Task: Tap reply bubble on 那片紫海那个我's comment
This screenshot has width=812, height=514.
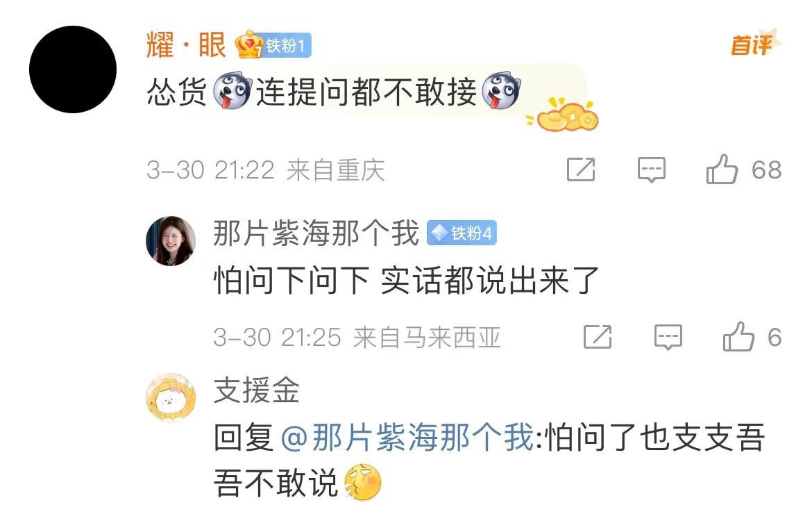Action: click(668, 337)
